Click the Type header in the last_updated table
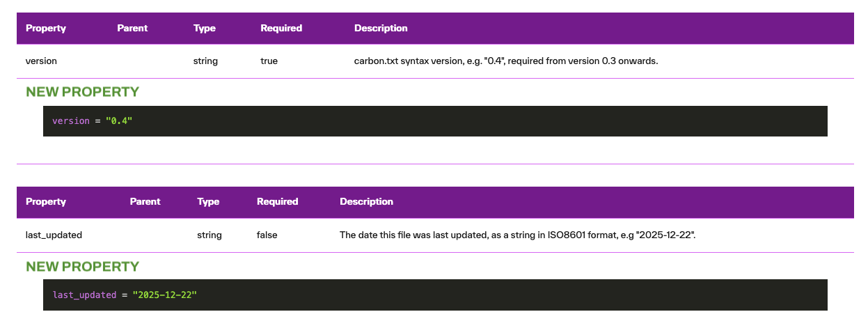 coord(208,202)
